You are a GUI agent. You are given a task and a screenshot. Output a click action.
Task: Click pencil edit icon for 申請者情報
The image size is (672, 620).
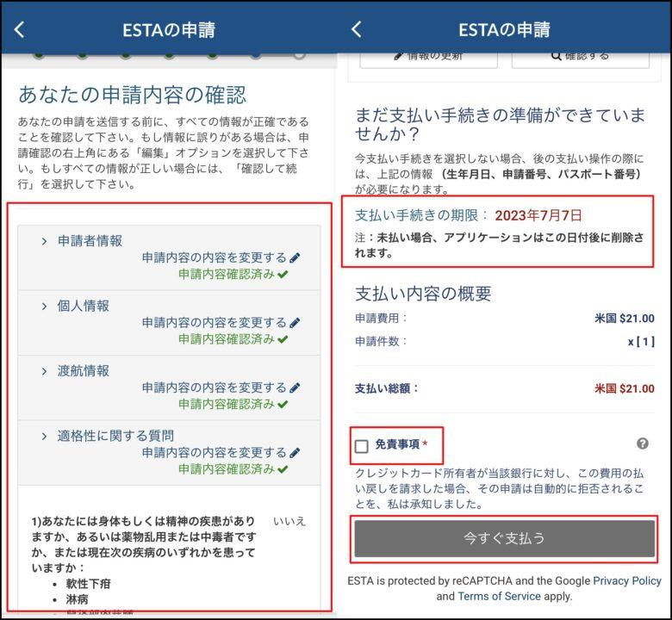coord(295,257)
